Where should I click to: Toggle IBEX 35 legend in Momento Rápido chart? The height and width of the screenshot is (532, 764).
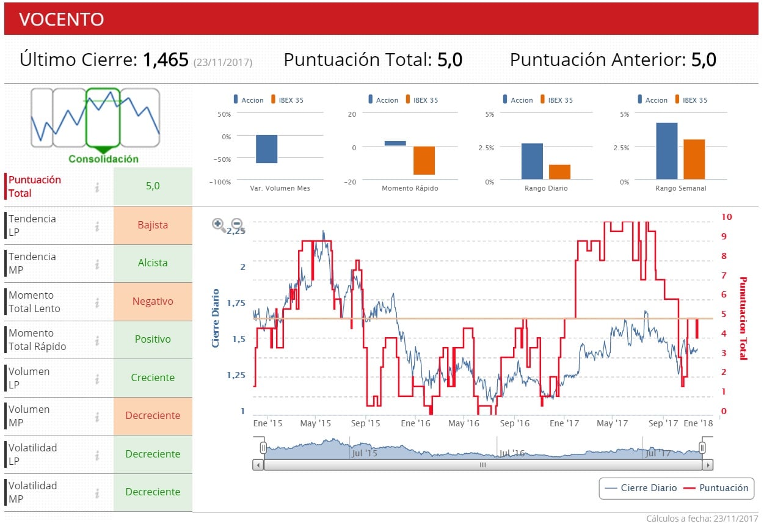click(421, 100)
